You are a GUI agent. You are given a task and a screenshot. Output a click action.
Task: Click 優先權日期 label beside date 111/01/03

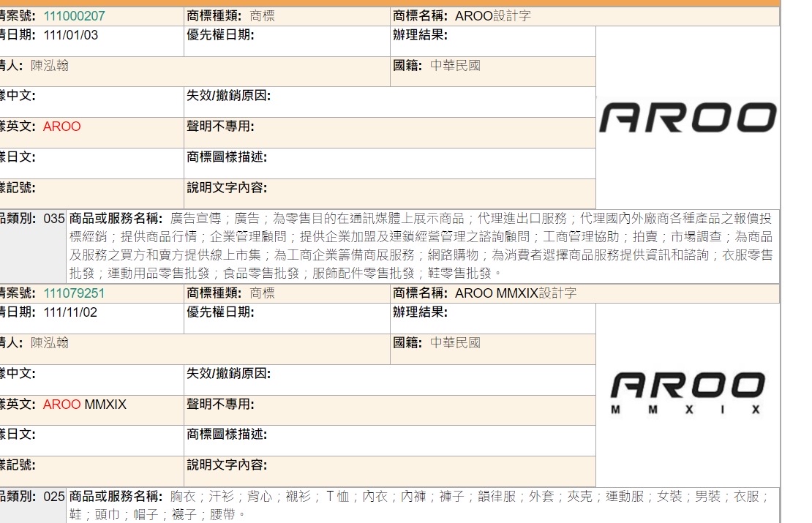point(220,35)
